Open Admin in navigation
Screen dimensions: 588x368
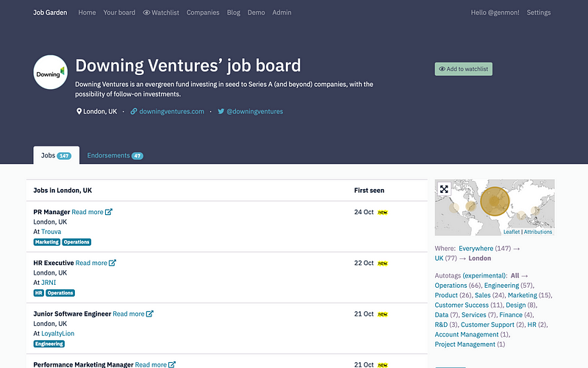(282, 13)
